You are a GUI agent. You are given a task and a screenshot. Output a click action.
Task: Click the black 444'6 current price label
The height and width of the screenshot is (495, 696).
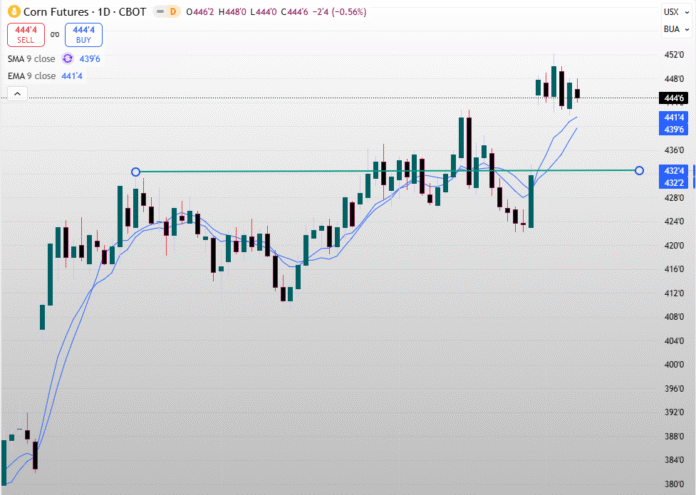click(672, 98)
